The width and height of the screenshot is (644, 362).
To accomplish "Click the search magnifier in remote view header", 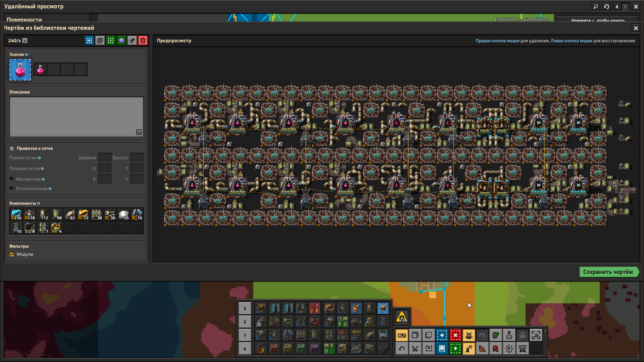I will coord(596,6).
